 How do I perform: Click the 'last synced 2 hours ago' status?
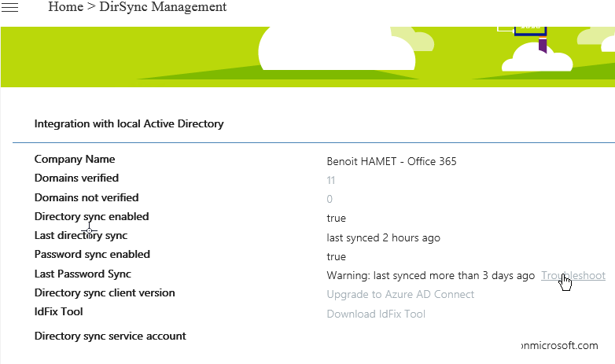click(383, 237)
